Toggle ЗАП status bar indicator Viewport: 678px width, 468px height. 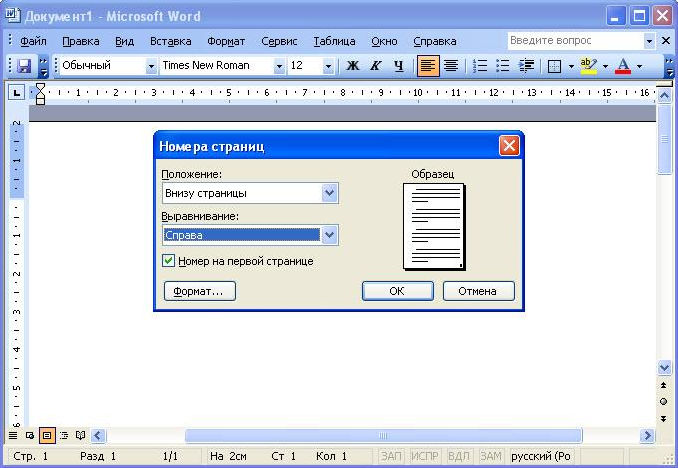(390, 456)
